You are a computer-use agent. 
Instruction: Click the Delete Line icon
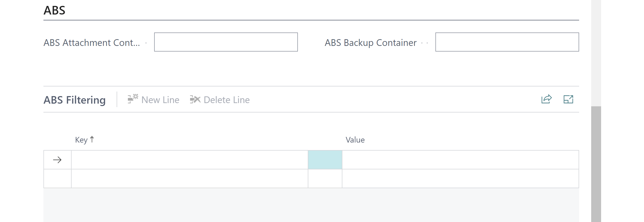point(195,100)
